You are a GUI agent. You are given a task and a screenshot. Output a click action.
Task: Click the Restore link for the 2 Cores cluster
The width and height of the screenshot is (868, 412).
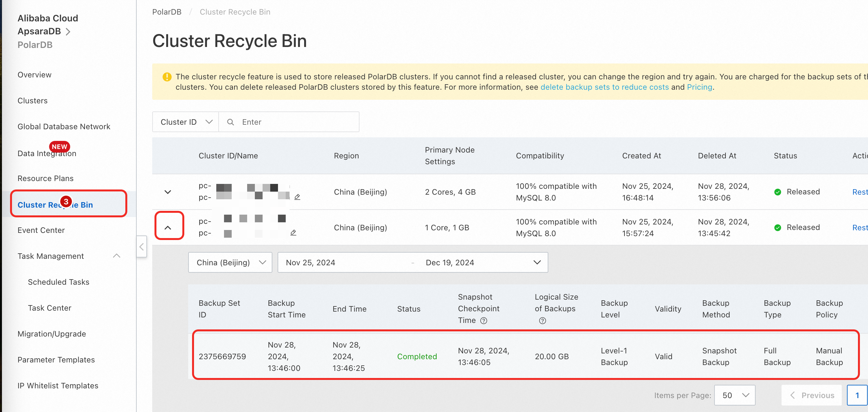pyautogui.click(x=860, y=192)
